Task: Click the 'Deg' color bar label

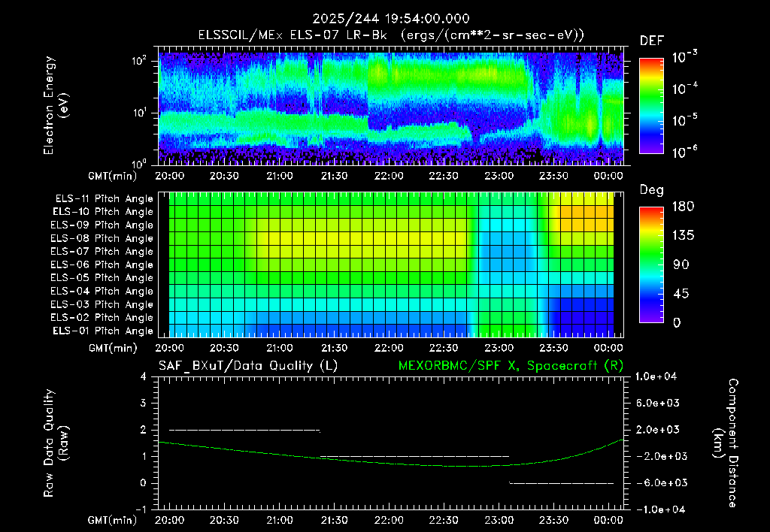Action: click(651, 190)
